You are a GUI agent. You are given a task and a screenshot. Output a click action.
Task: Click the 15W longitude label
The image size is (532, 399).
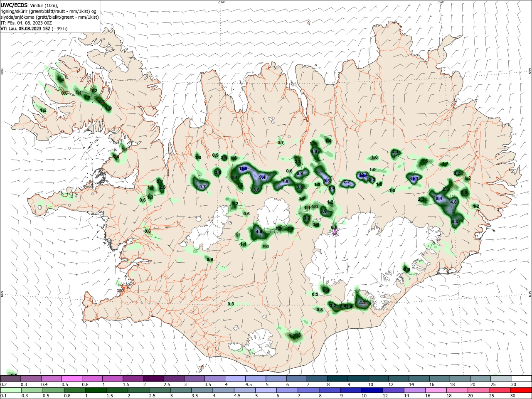pyautogui.click(x=440, y=2)
